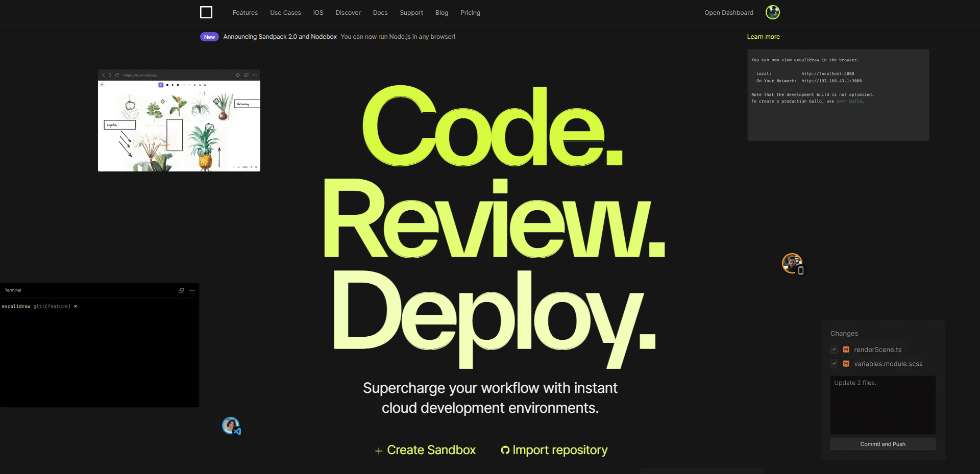
Task: Click the yarn build text in console
Action: click(x=849, y=102)
